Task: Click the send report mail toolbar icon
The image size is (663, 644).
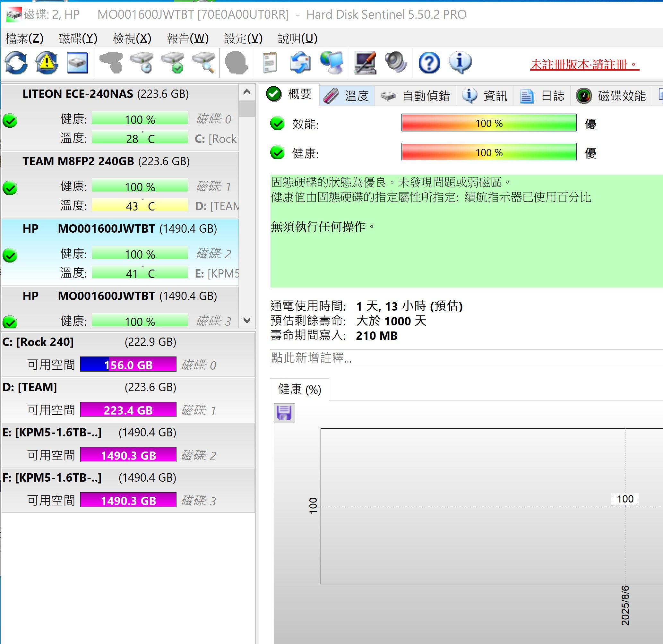Action: click(300, 63)
